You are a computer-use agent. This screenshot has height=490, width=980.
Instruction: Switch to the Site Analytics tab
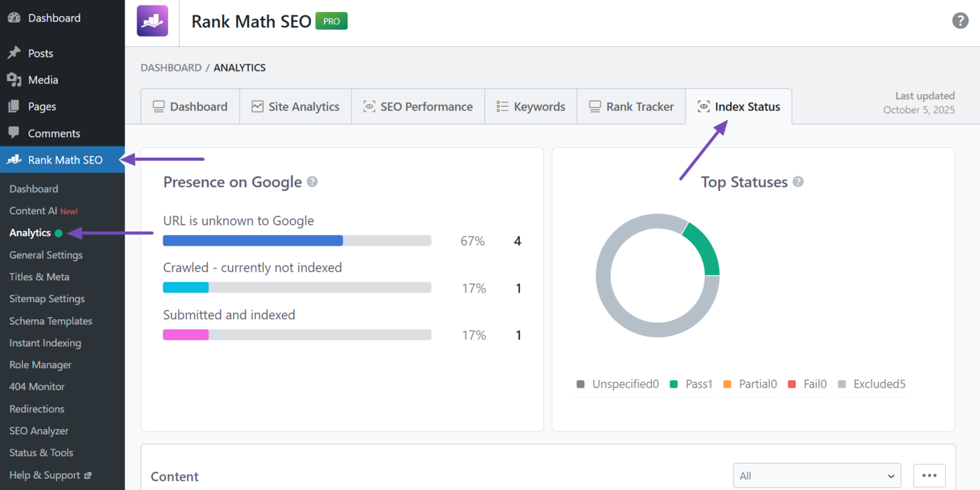pos(295,106)
